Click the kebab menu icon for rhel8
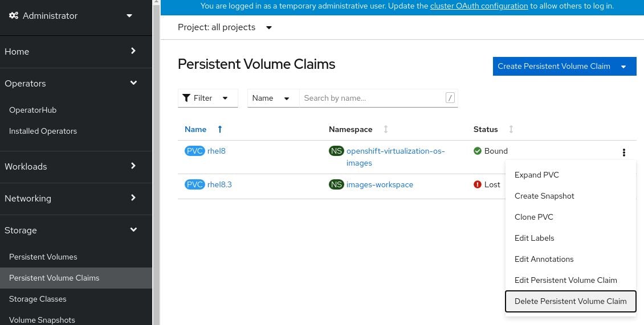 pyautogui.click(x=624, y=152)
